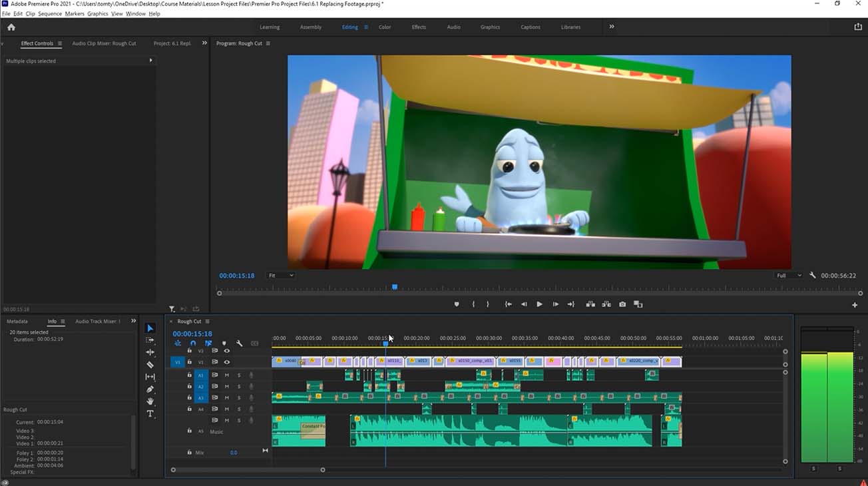The height and width of the screenshot is (486, 868).
Task: Toggle V1 source patching
Action: point(177,362)
